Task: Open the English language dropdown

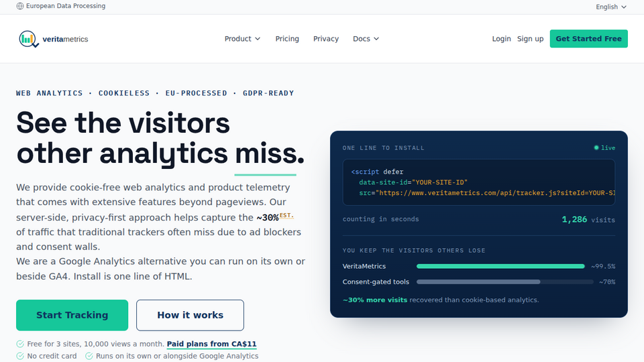Action: 610,7
